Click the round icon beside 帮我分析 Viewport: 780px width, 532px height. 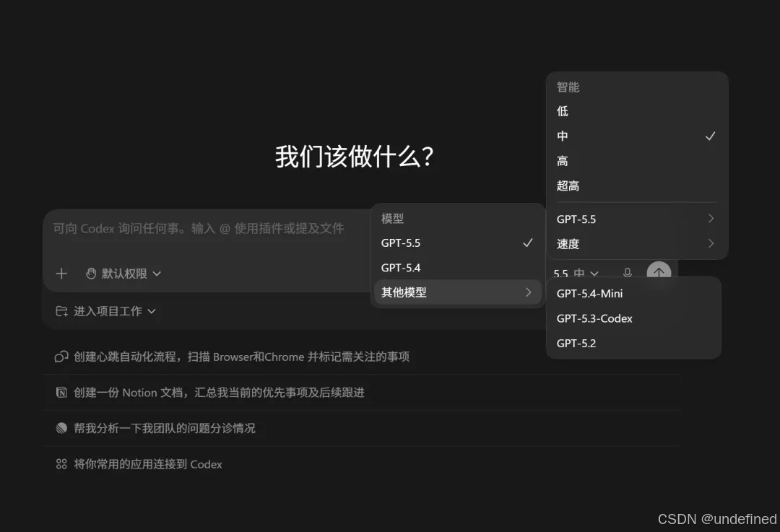tap(61, 428)
